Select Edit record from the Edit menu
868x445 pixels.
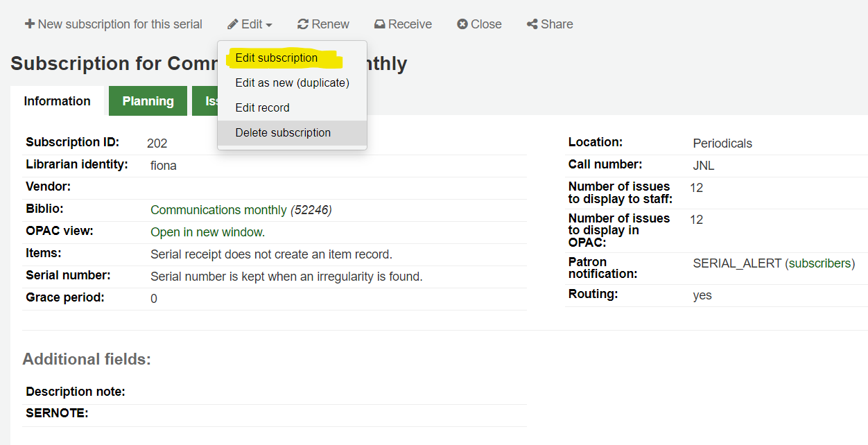click(262, 107)
